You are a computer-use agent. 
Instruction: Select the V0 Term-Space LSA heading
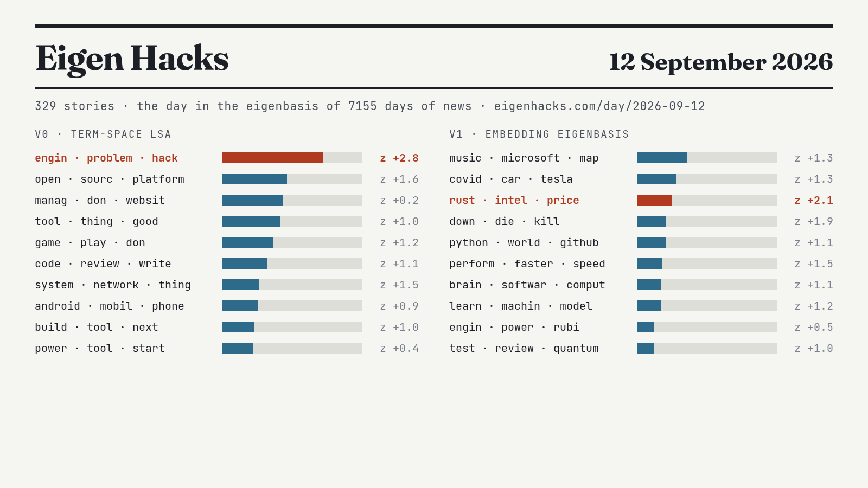tap(103, 134)
